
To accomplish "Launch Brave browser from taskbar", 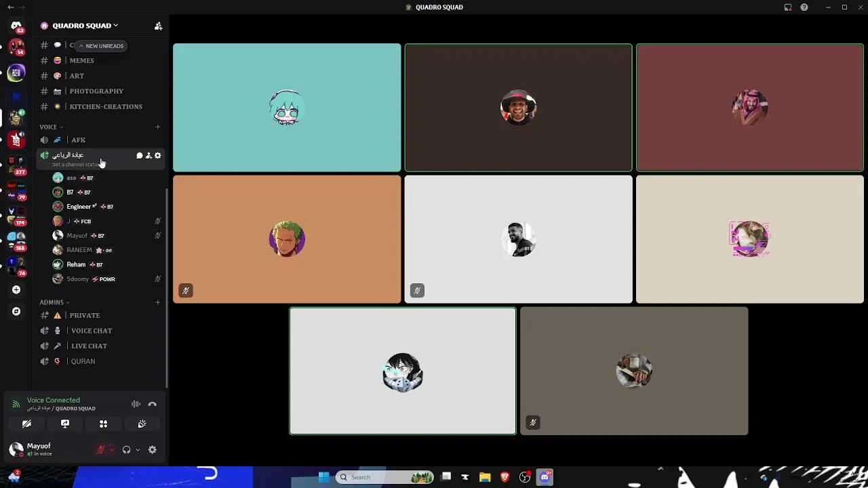I will (x=505, y=477).
